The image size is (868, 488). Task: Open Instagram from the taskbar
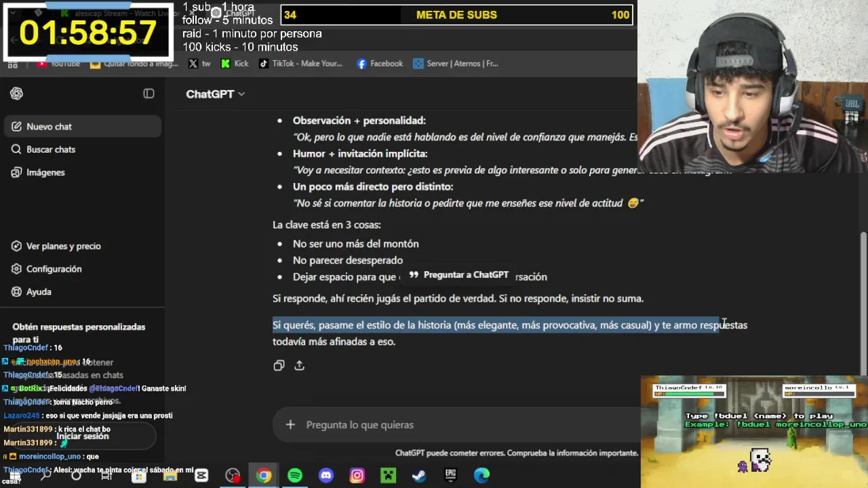click(357, 476)
